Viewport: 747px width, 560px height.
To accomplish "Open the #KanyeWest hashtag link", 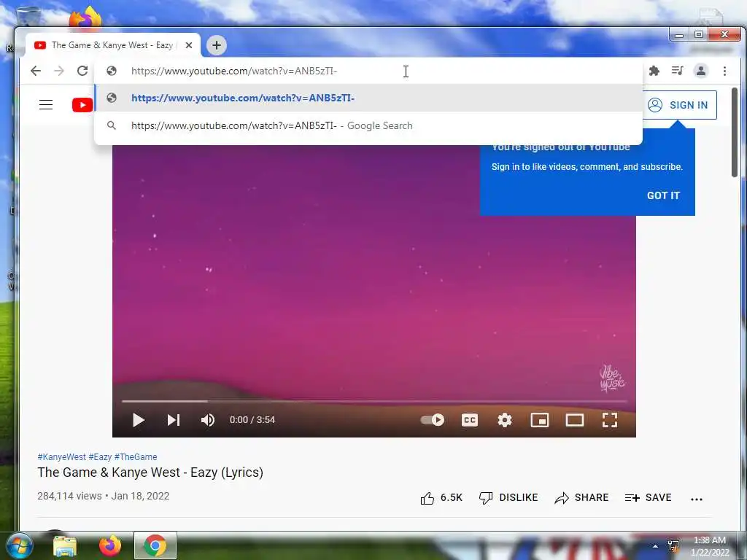I will (x=62, y=457).
